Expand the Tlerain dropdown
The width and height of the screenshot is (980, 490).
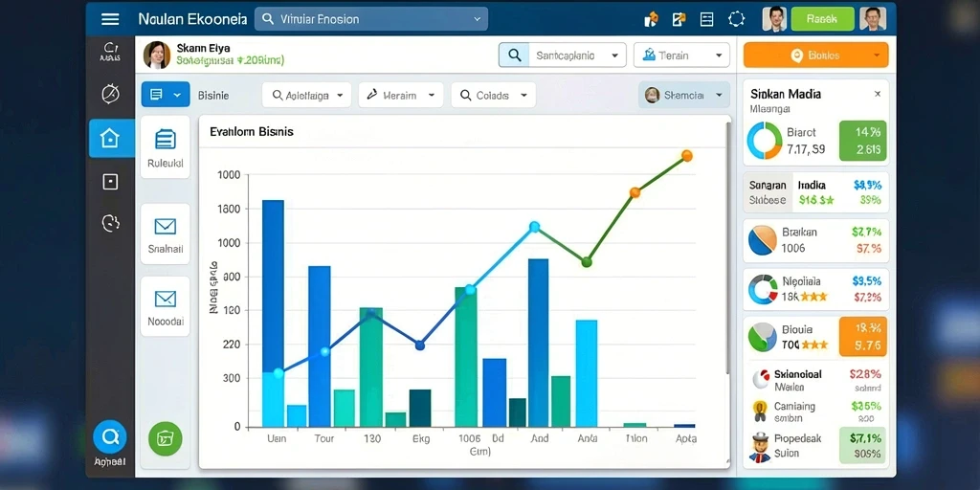pos(681,55)
